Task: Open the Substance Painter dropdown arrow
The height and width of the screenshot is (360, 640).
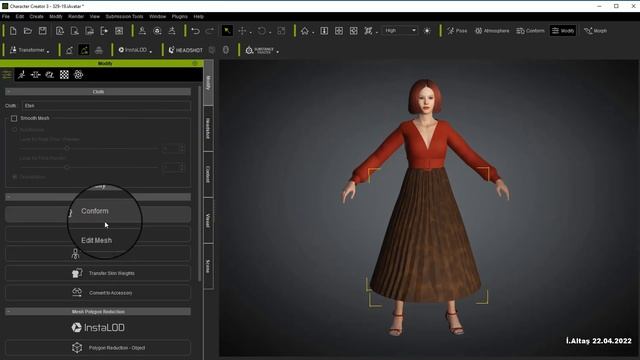Action: (x=278, y=52)
